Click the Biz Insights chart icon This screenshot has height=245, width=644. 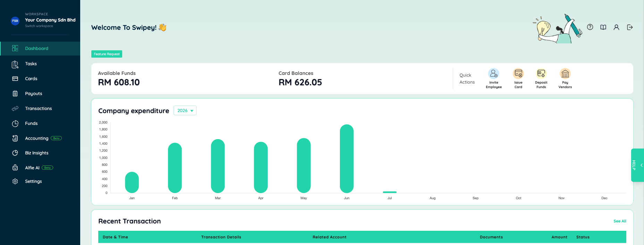[x=15, y=153]
